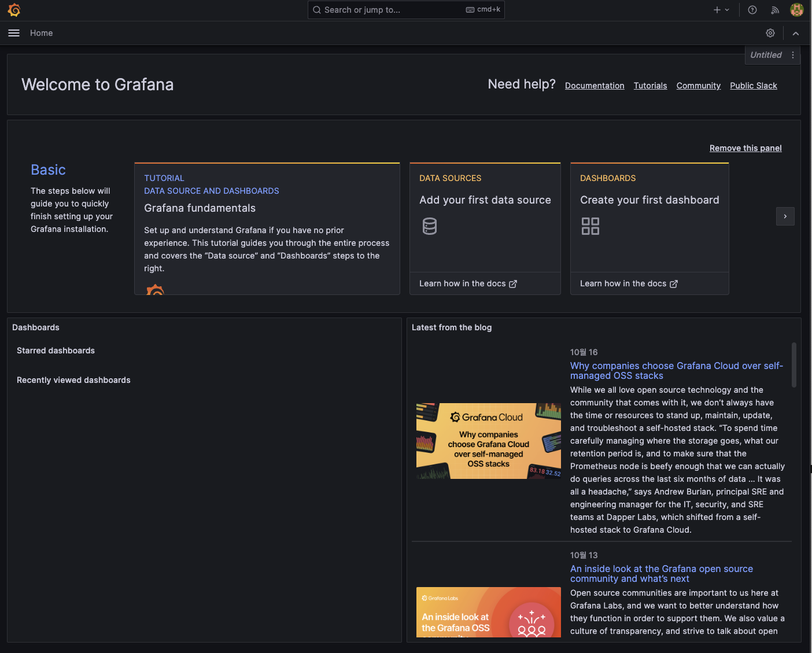The height and width of the screenshot is (653, 812).
Task: Click the Home breadcrumb
Action: (41, 33)
